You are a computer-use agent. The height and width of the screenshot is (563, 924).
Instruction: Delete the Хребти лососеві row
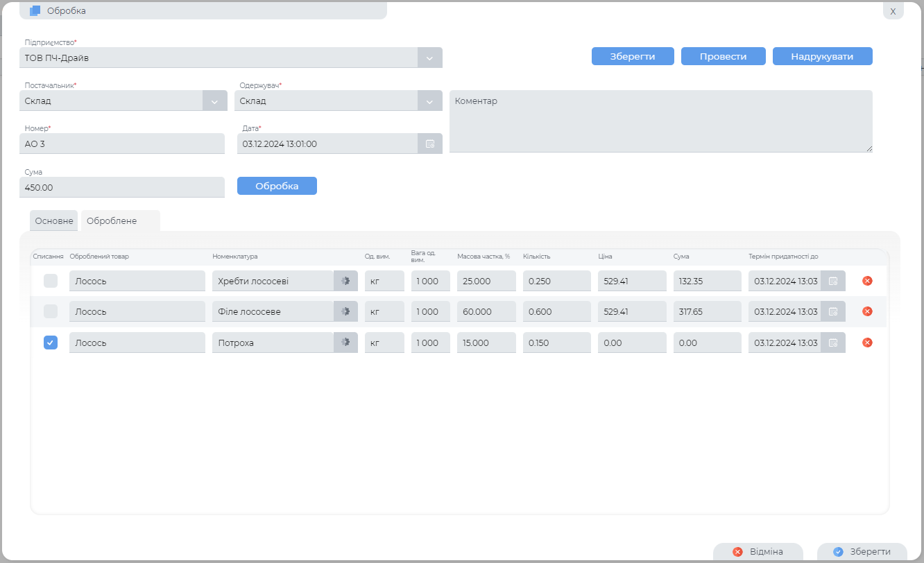pos(867,281)
